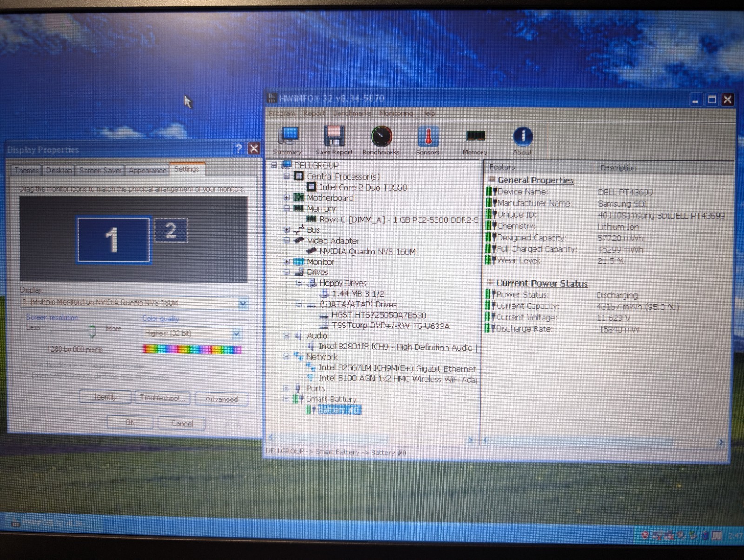
Task: Select monitor 1 in the display arrangement
Action: click(x=113, y=240)
